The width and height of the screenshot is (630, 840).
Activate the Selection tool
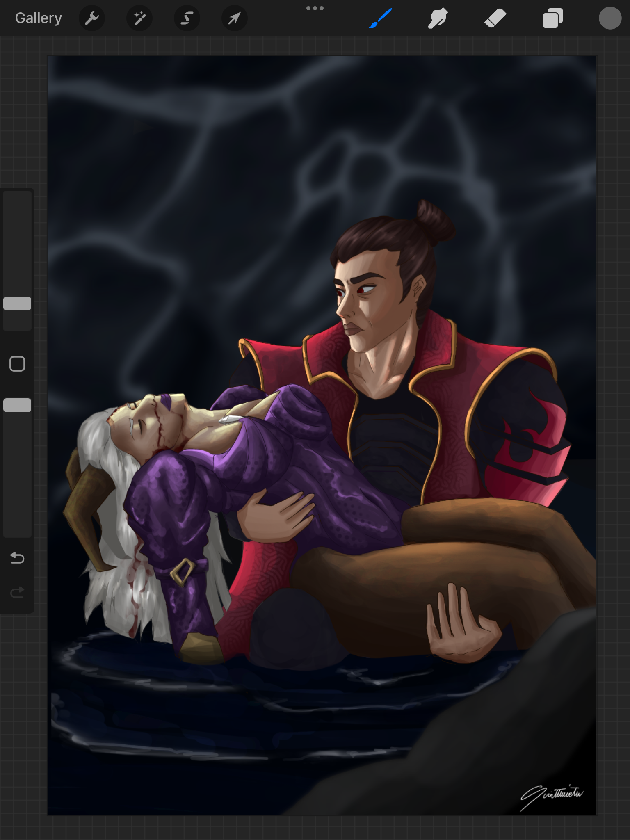click(x=187, y=18)
